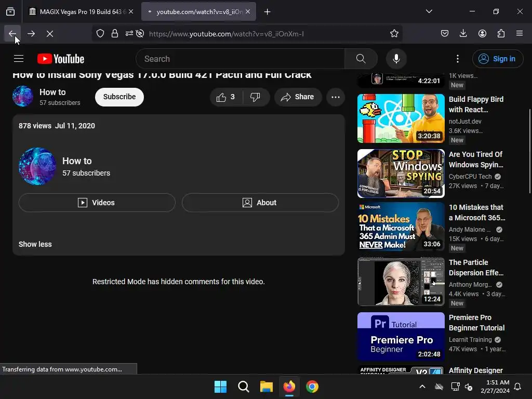Open Are You Tired Of Windows Spying title
The width and height of the screenshot is (532, 399).
[x=476, y=159]
